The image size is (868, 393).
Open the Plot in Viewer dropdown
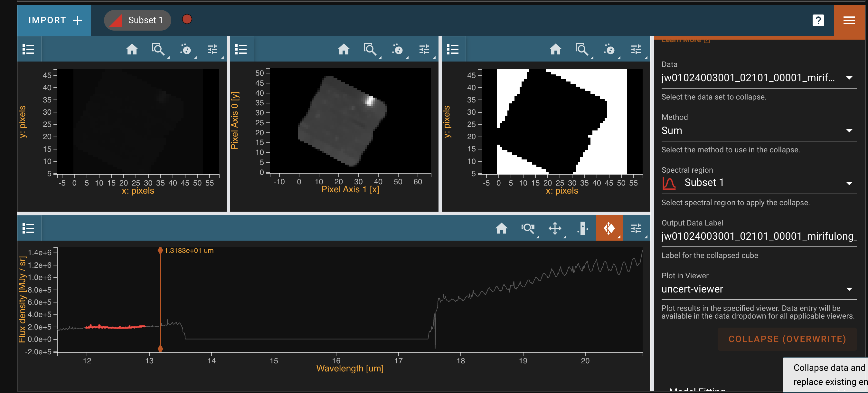pyautogui.click(x=755, y=289)
